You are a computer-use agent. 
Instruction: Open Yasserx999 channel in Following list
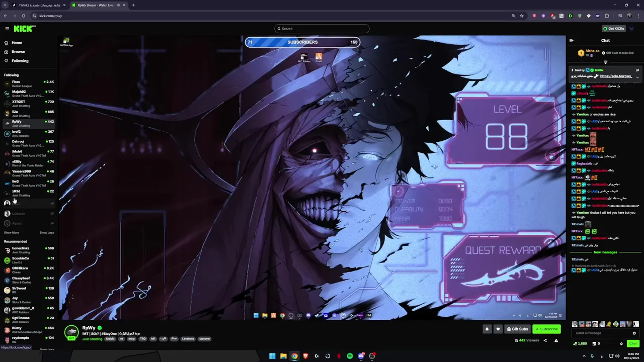(x=29, y=173)
